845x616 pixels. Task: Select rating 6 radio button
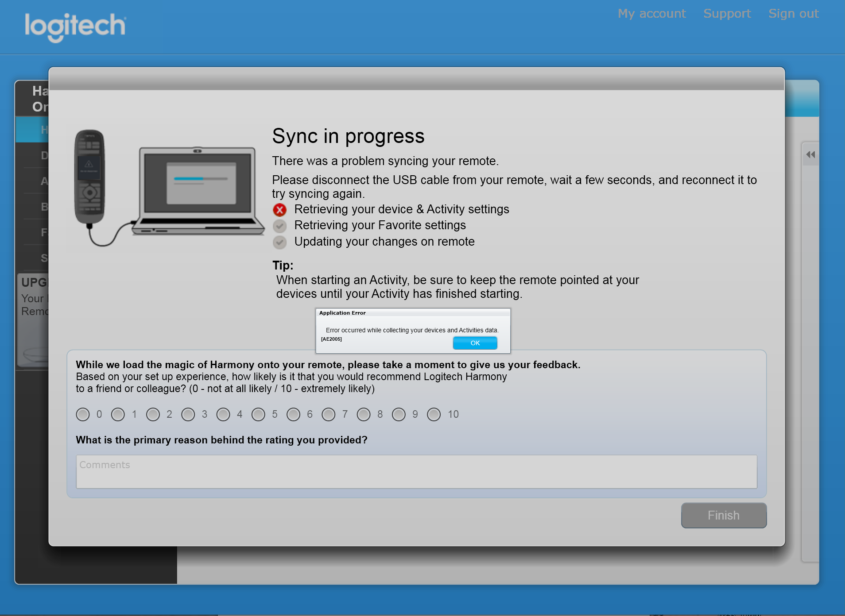293,415
